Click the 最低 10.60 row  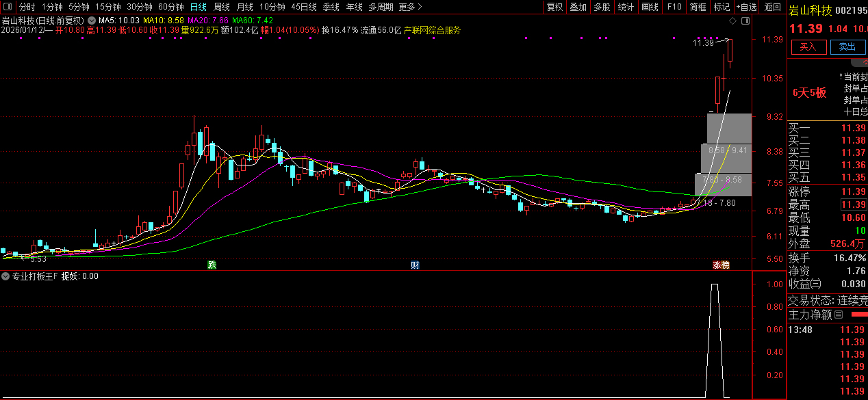point(828,217)
